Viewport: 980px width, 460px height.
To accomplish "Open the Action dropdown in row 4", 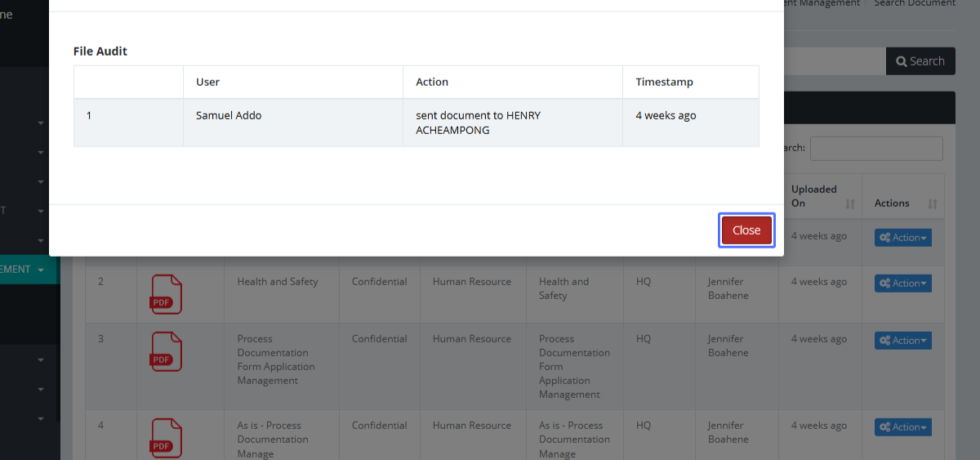I will (902, 427).
